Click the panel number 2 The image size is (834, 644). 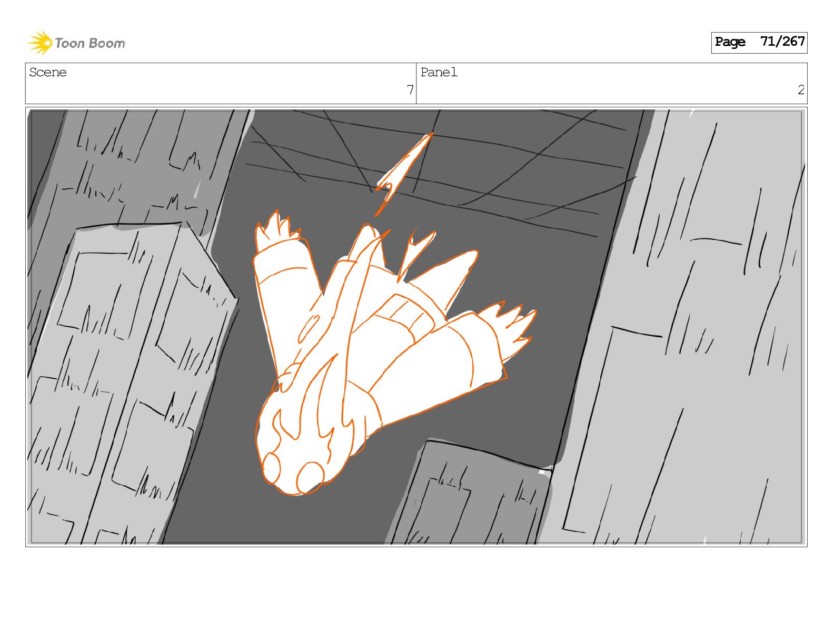801,90
